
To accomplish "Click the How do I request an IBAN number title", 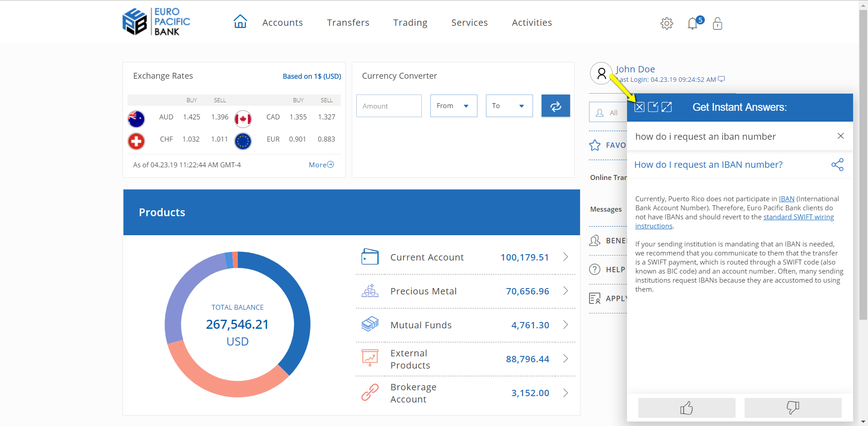I will (x=708, y=165).
